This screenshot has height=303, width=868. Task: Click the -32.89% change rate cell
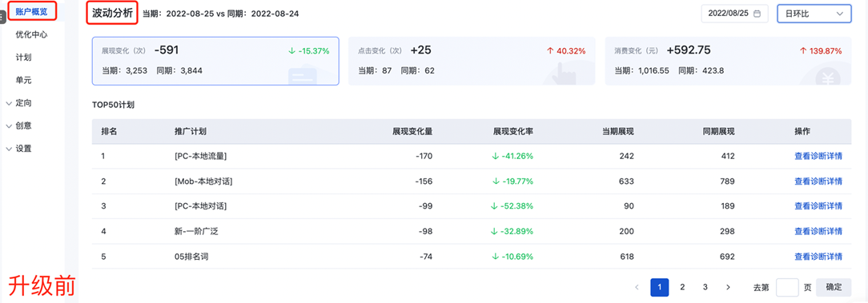[512, 231]
